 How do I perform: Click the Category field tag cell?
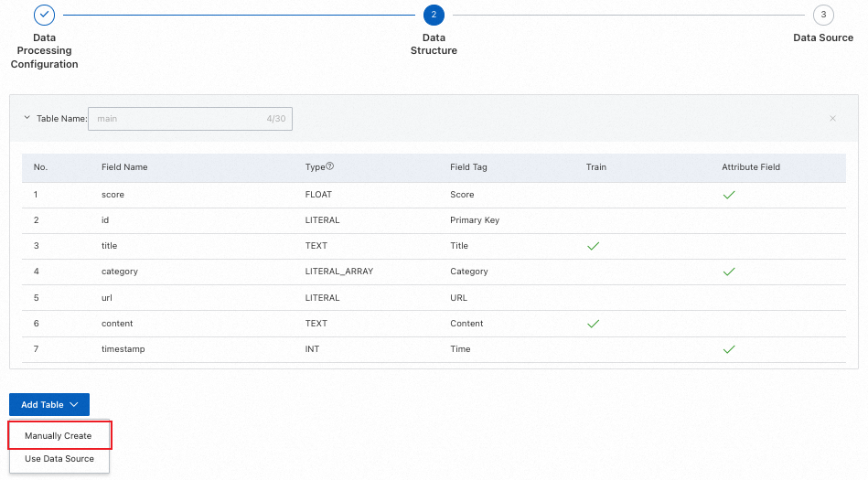coord(469,272)
